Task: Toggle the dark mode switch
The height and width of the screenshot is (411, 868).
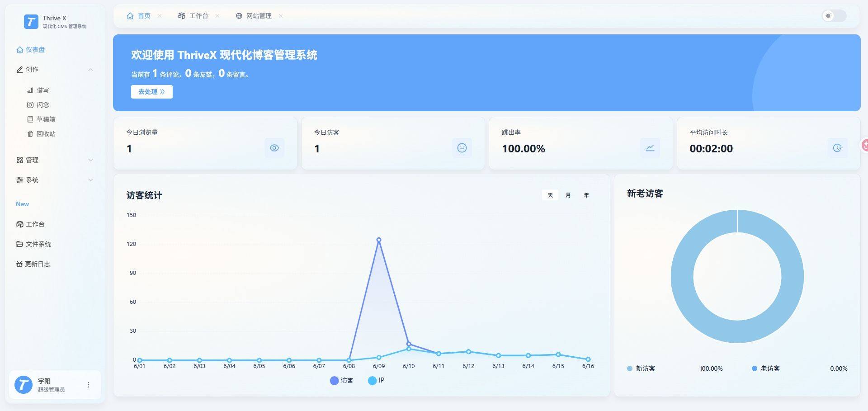Action: click(x=834, y=16)
